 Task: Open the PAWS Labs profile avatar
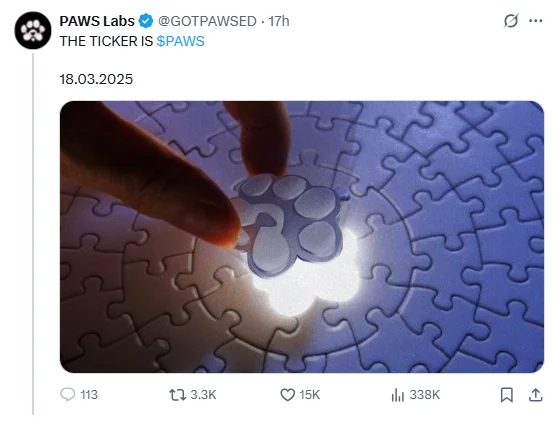click(x=33, y=30)
